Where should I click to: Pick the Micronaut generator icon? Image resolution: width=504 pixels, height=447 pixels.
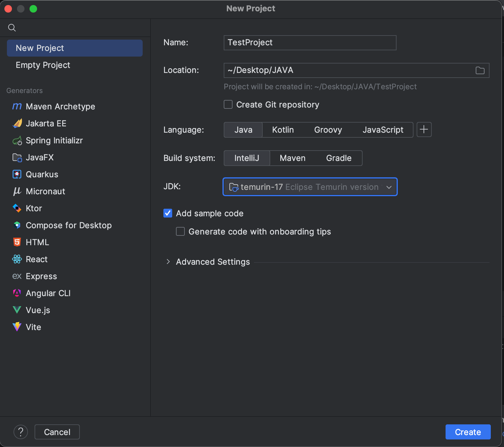pos(17,191)
